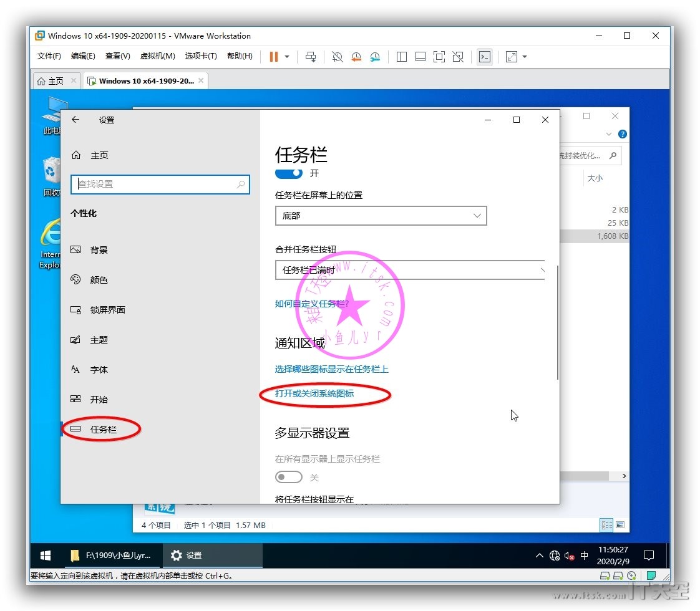
Task: Click the 选择哪些图标显示在任务栏上 link
Action: (x=332, y=369)
